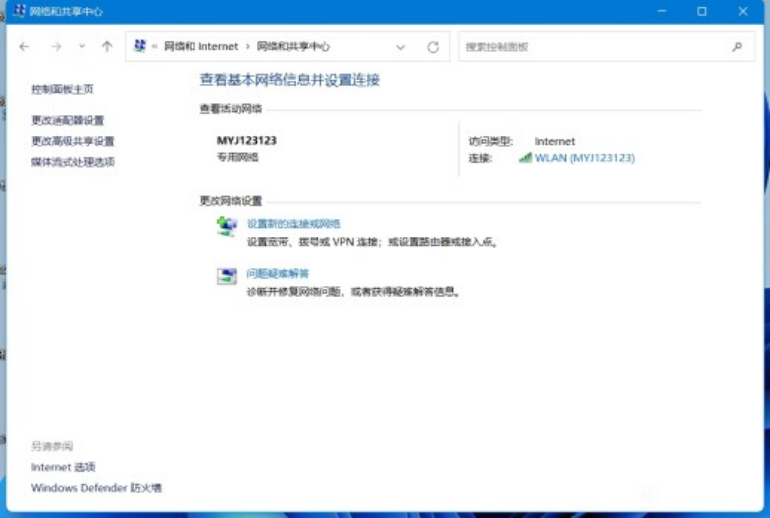The image size is (770, 518).
Task: Expand the chevron after 网络和 Internet breadcrumb
Action: point(248,47)
